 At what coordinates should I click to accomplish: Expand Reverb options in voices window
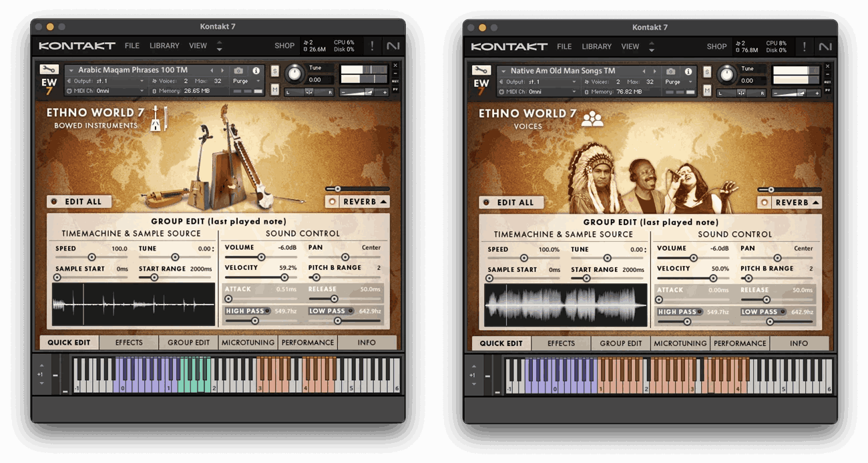(x=816, y=202)
